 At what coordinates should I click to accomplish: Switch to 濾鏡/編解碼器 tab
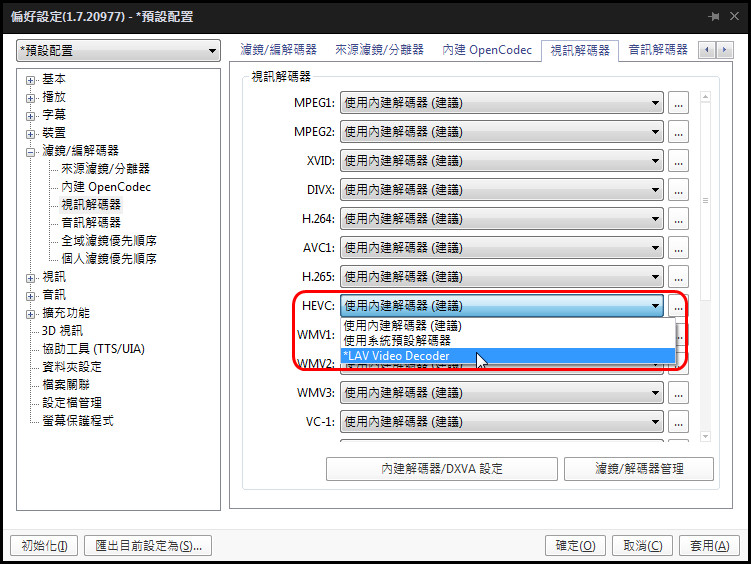pos(278,50)
